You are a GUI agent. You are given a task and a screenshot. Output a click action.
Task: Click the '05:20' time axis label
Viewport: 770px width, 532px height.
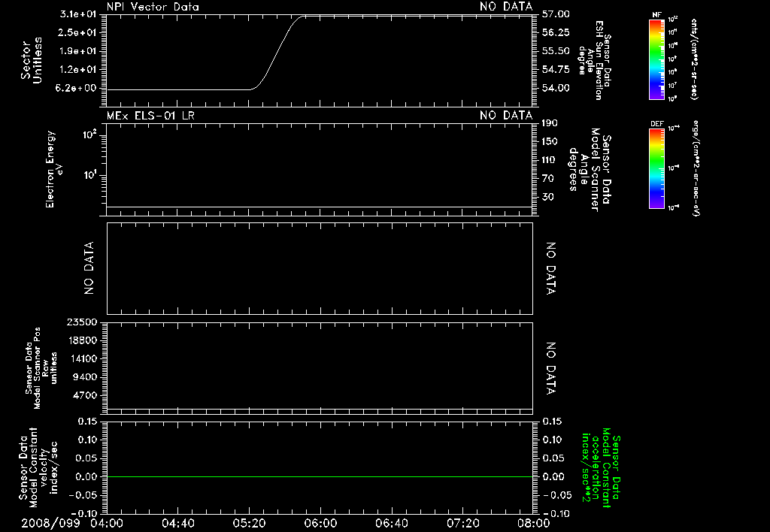[249, 523]
